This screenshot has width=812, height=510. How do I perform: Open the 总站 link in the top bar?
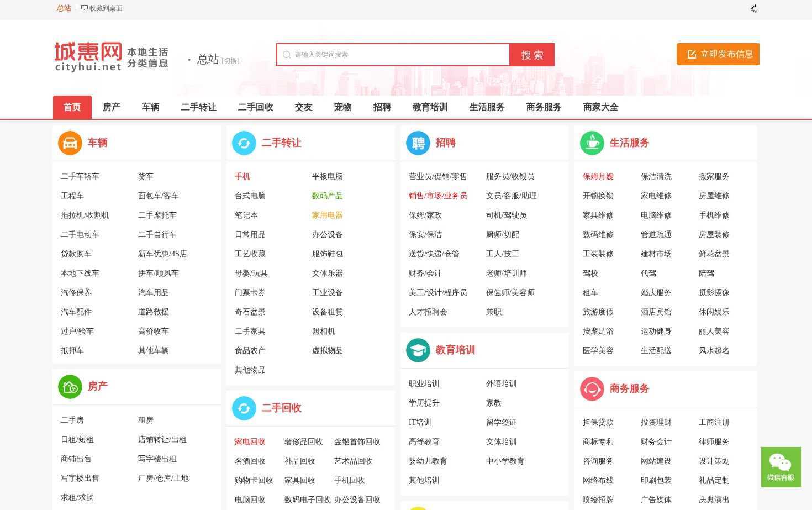64,8
